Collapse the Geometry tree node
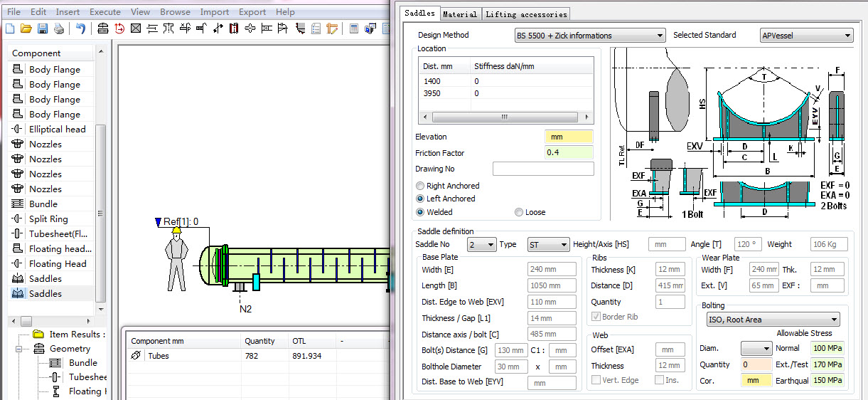Image resolution: width=868 pixels, height=400 pixels. (x=20, y=349)
